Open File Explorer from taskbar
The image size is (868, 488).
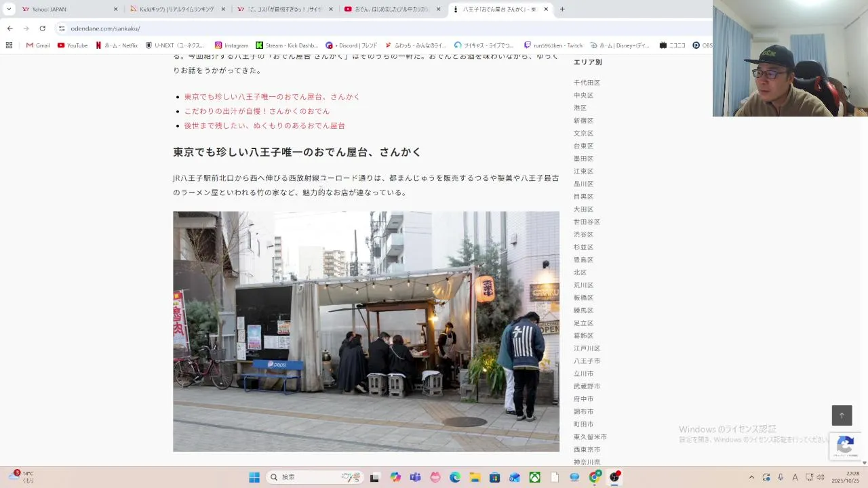click(x=475, y=477)
